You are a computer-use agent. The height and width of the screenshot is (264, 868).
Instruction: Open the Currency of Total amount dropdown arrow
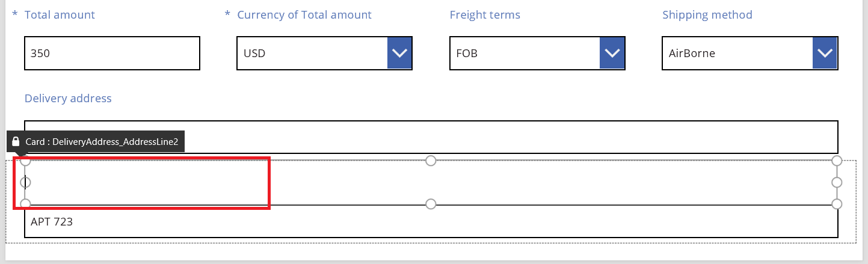click(x=399, y=54)
